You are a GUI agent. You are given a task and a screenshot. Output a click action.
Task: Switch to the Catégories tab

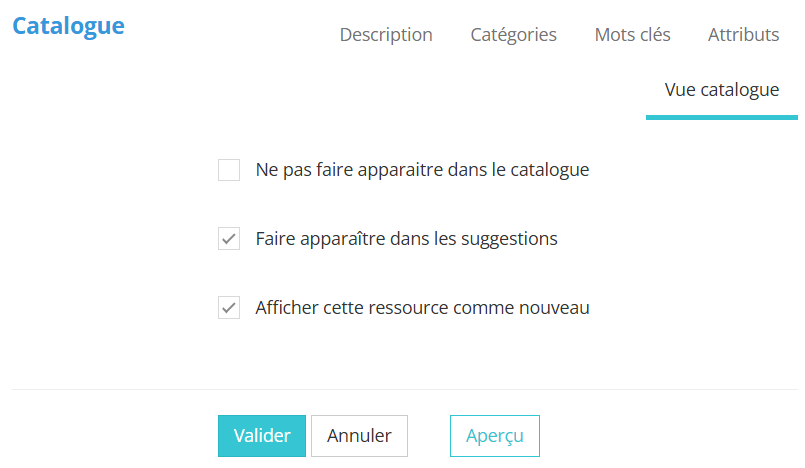pyautogui.click(x=513, y=35)
